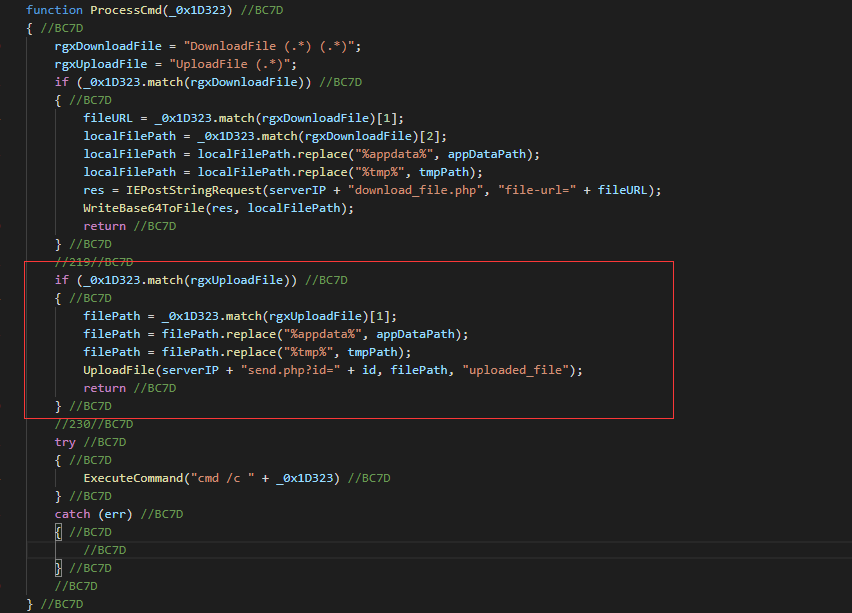Click the catch (err) line
Screen dimensions: 852x613
(119, 514)
